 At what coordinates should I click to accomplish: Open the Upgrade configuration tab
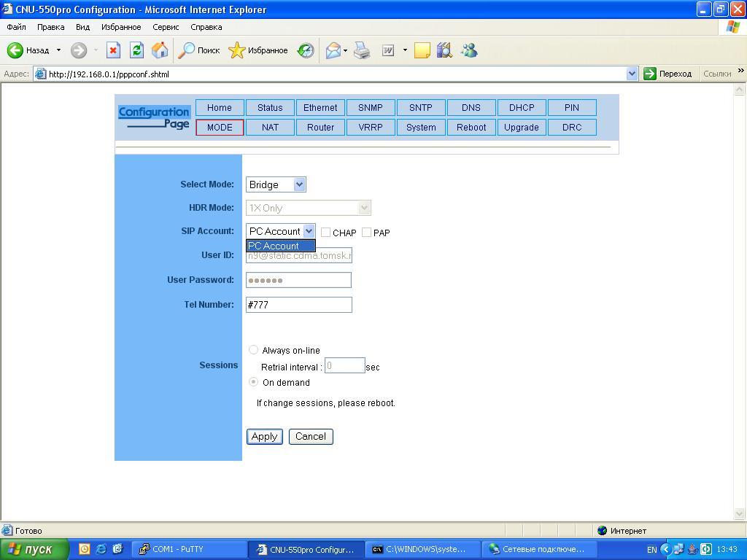tap(522, 127)
